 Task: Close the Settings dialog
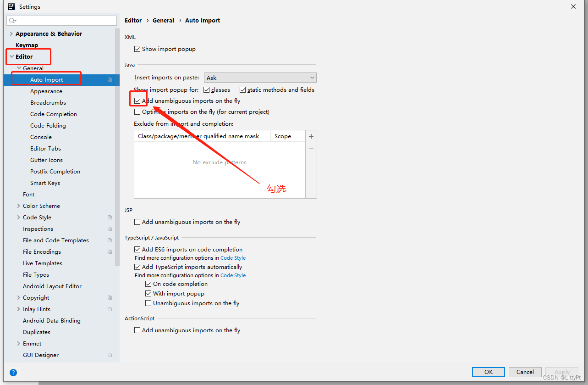click(x=573, y=6)
